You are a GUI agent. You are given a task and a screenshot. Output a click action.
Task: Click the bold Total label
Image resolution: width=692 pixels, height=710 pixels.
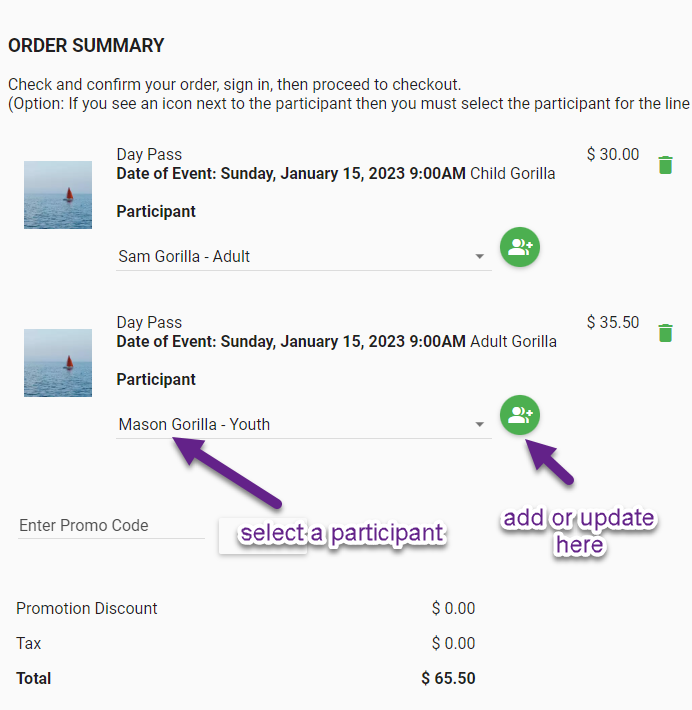coord(34,678)
